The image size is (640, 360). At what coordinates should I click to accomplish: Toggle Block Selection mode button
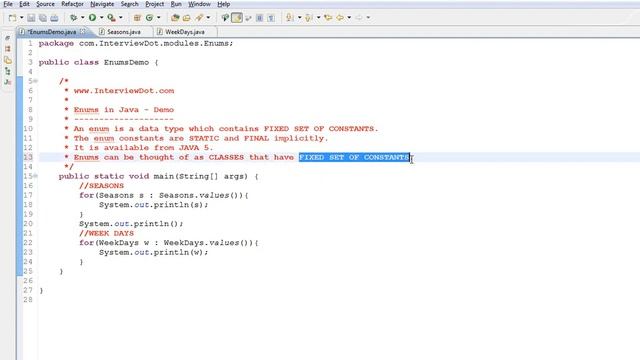pos(259,18)
